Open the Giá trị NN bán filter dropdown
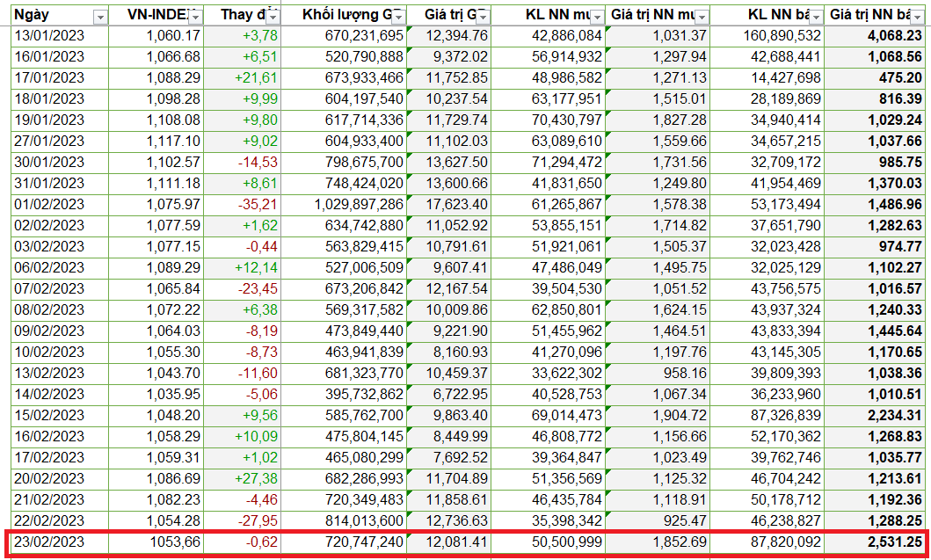Screen dimensions: 931x560 918,18
